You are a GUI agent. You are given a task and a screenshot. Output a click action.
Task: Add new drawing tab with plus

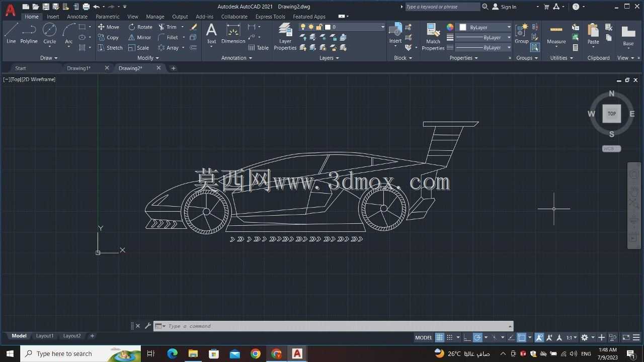[173, 68]
